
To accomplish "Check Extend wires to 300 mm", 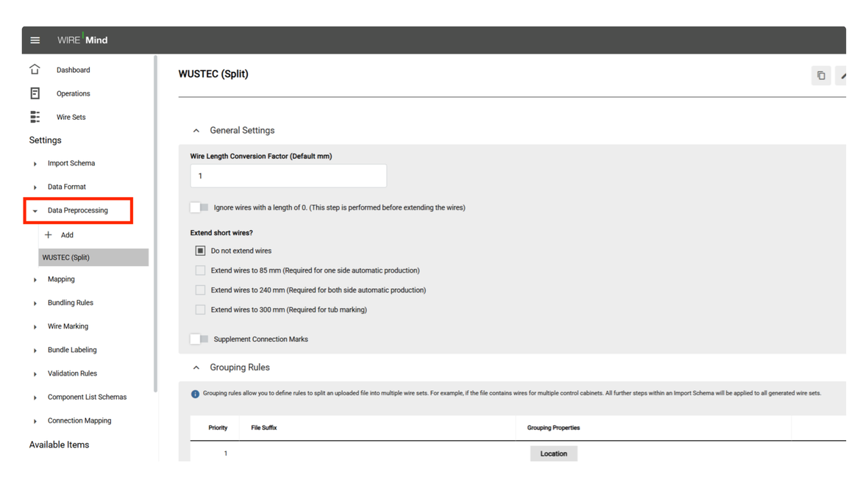I will click(x=200, y=310).
